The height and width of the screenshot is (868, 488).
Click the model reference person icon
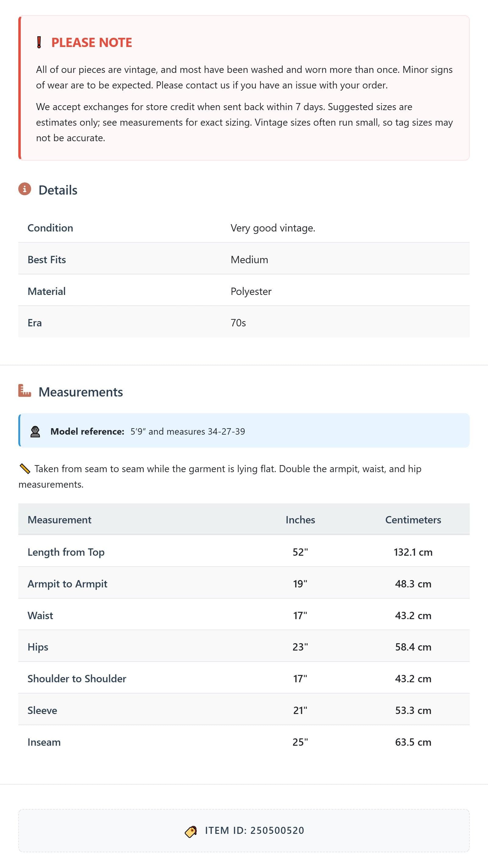point(35,432)
